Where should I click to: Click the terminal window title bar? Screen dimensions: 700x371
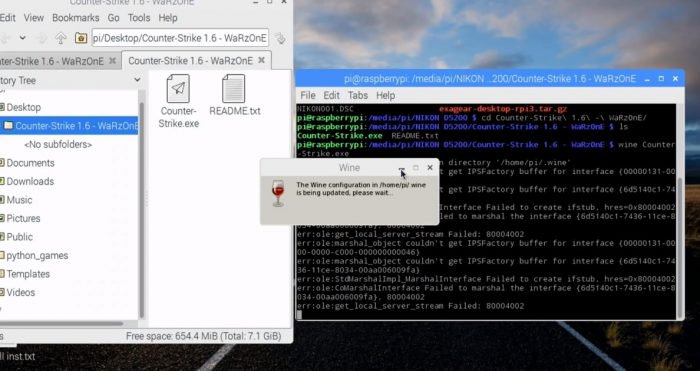490,79
